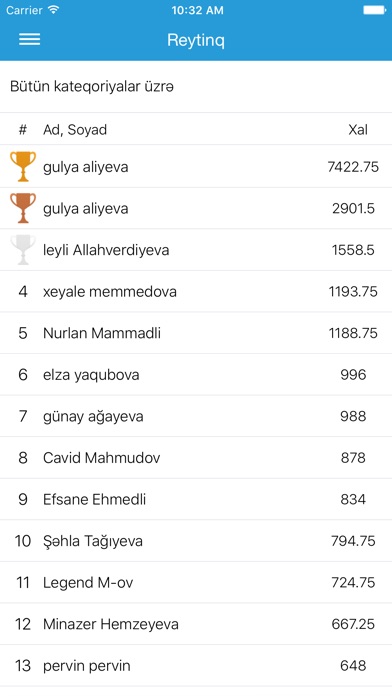Tap the silver trophy icon
The image size is (392, 696).
click(23, 249)
